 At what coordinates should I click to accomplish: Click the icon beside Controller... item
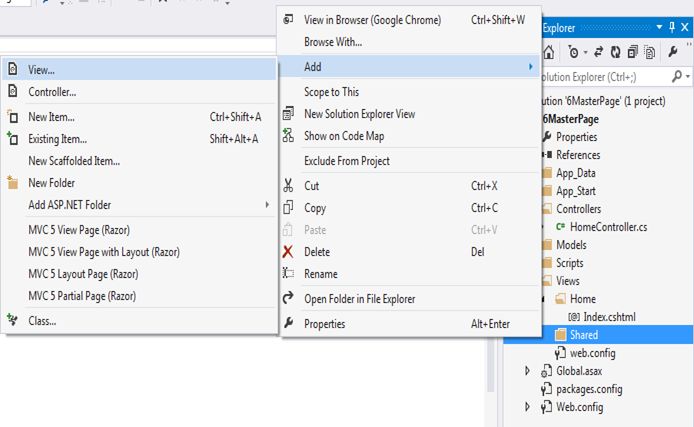13,91
